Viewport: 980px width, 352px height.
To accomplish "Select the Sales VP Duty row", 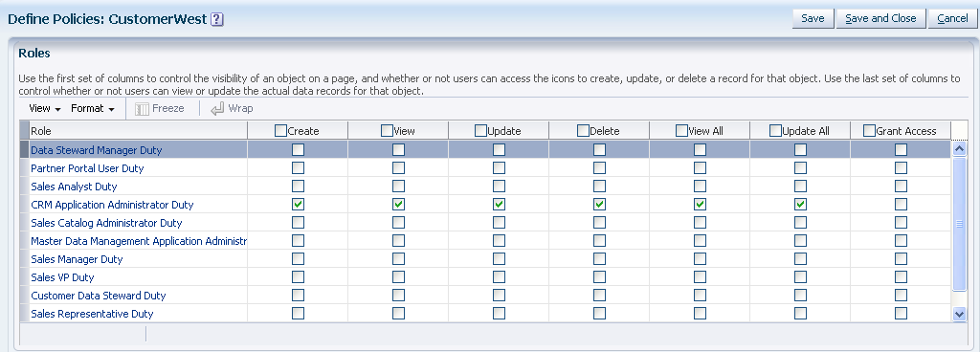I will click(x=485, y=276).
